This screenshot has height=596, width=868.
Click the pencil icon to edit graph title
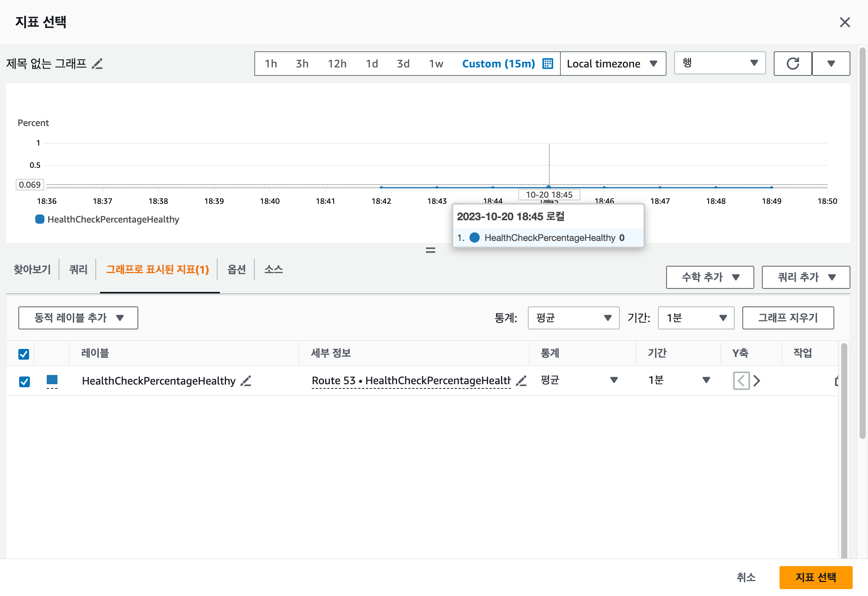[x=97, y=64]
